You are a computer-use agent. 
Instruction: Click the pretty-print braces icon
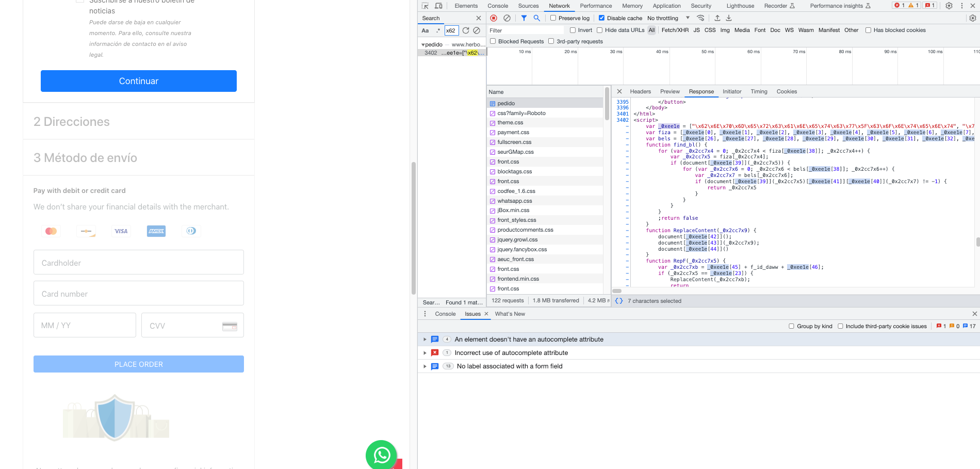[619, 301]
